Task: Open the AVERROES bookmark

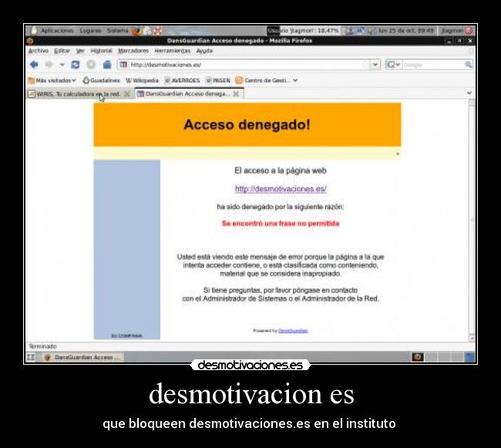Action: click(182, 80)
